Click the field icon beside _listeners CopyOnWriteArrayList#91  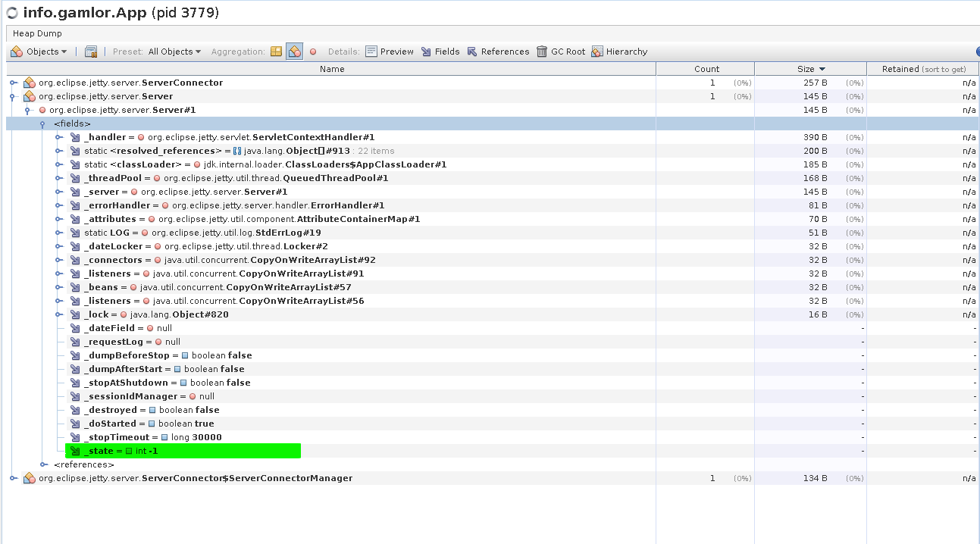75,274
